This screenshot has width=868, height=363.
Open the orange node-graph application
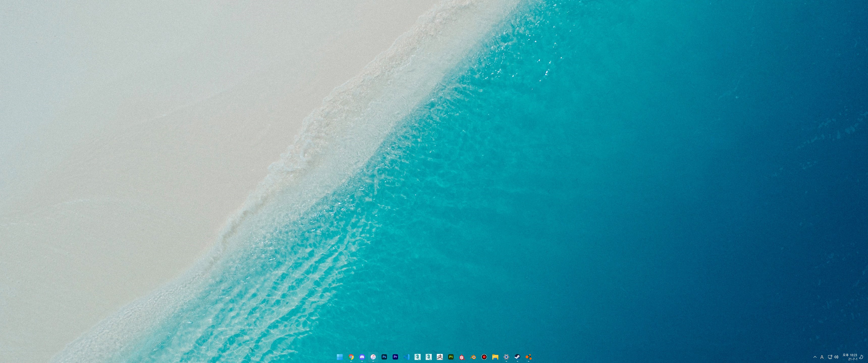(529, 357)
